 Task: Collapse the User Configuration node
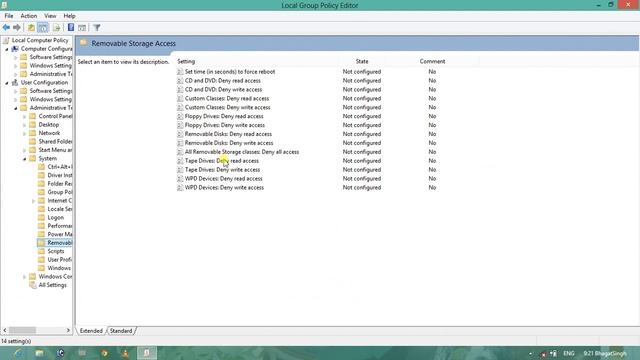pyautogui.click(x=7, y=83)
